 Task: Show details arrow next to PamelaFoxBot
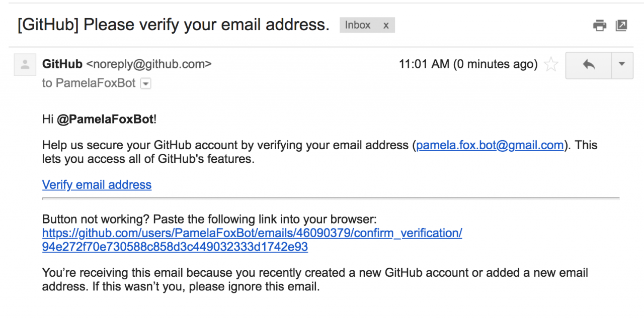pyautogui.click(x=145, y=84)
